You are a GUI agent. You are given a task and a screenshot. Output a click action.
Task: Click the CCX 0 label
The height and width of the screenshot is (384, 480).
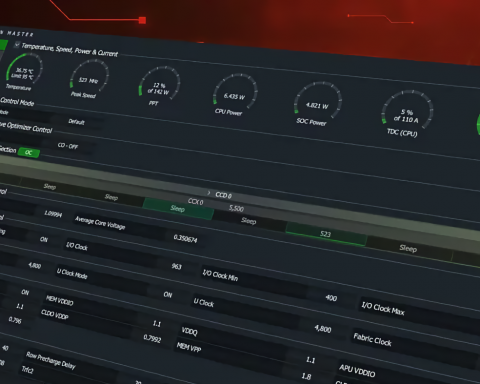point(195,202)
